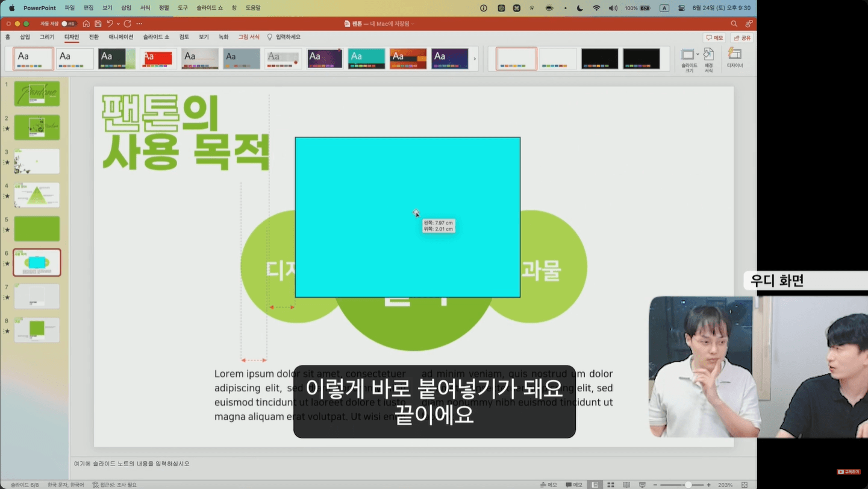The height and width of the screenshot is (489, 868).
Task: Open the 파일 menu in the menu bar
Action: (x=69, y=8)
